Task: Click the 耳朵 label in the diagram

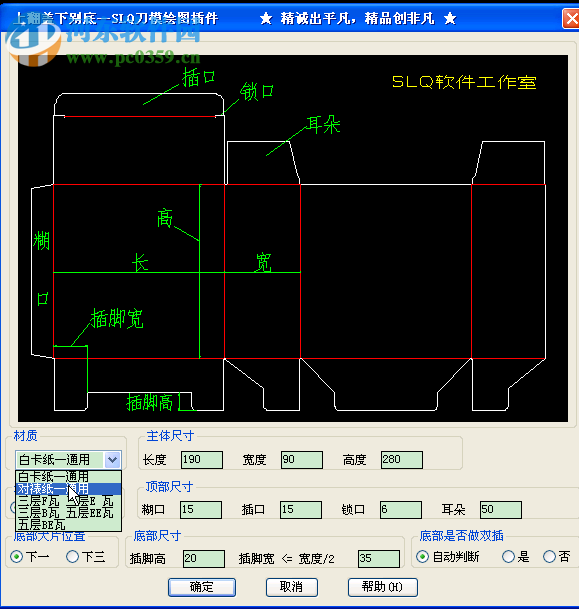Action: coord(323,125)
